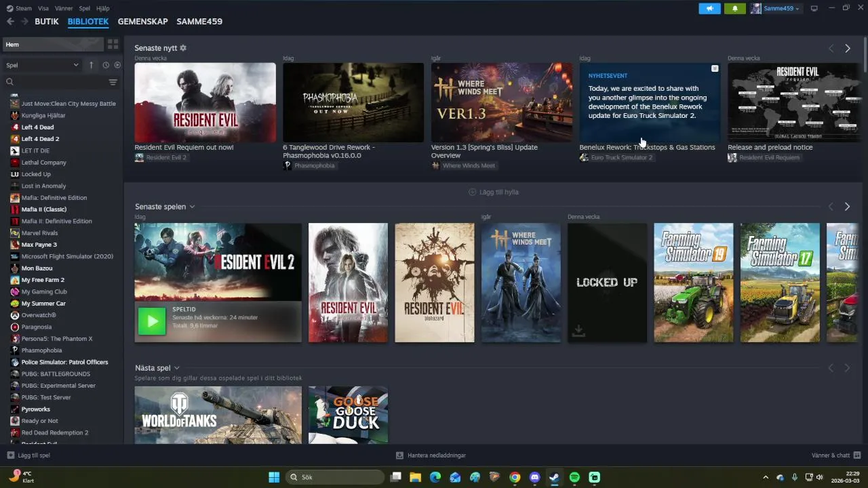Image resolution: width=868 pixels, height=488 pixels.
Task: Toggle sort direction arrow in sidebar
Action: coord(92,65)
